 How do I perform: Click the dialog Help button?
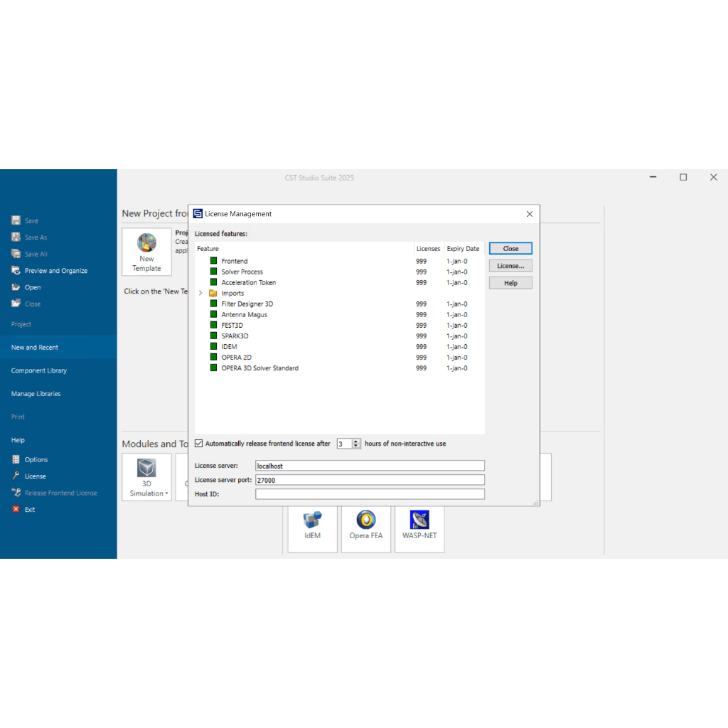pos(510,283)
